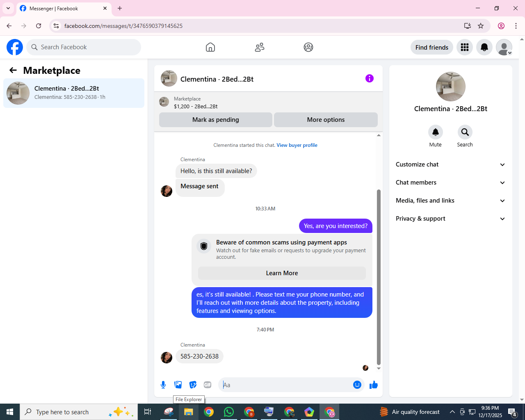Attach a file using the image icon
Screen dimensions: 525x420
pyautogui.click(x=178, y=385)
